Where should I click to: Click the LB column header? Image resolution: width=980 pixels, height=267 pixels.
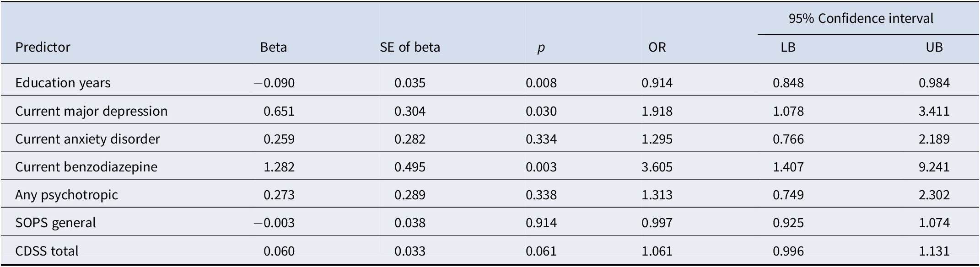click(x=788, y=47)
